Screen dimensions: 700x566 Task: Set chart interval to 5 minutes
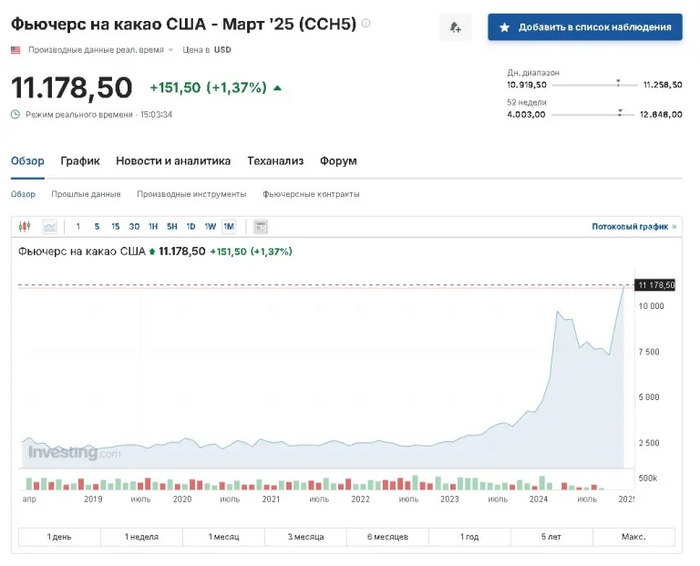pyautogui.click(x=97, y=227)
